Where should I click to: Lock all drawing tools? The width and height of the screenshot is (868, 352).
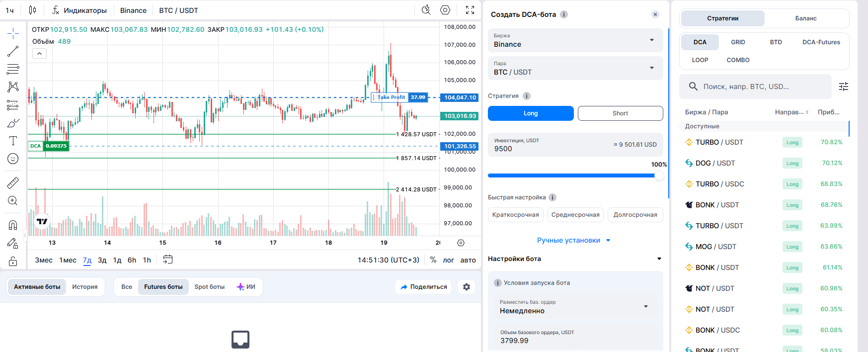[x=13, y=261]
